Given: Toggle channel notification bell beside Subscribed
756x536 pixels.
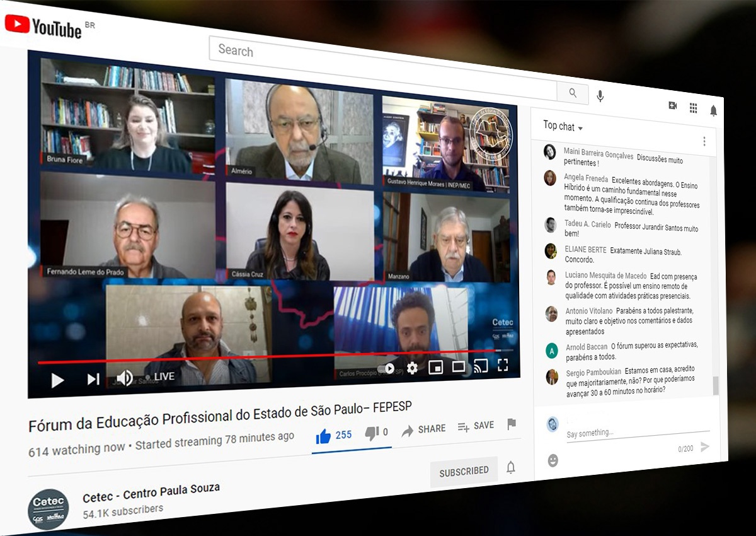Looking at the screenshot, I should pyautogui.click(x=511, y=467).
